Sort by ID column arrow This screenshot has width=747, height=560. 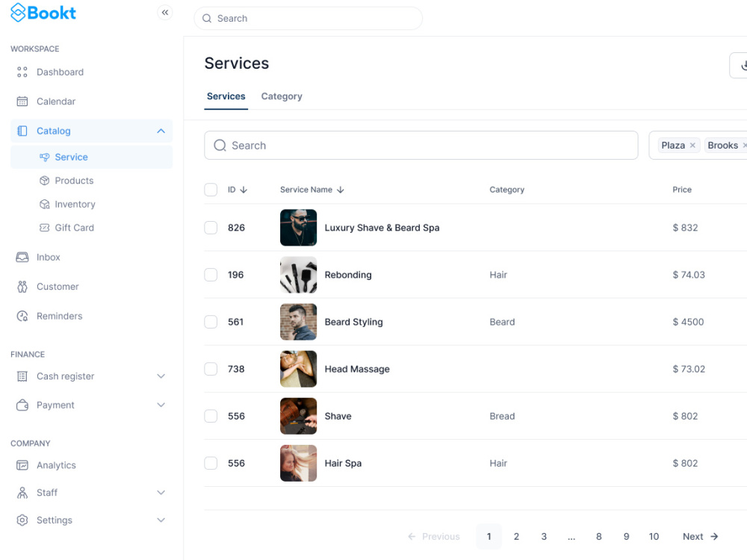coord(244,190)
